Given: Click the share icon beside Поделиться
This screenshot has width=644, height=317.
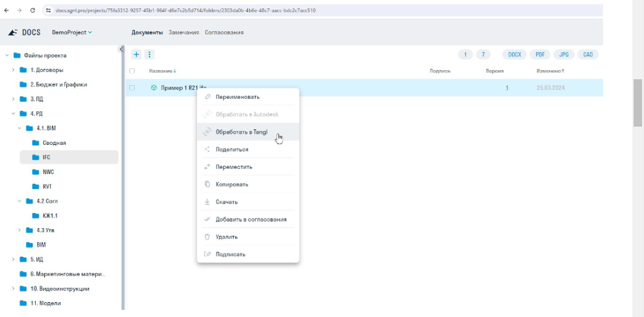Looking at the screenshot, I should pos(207,149).
